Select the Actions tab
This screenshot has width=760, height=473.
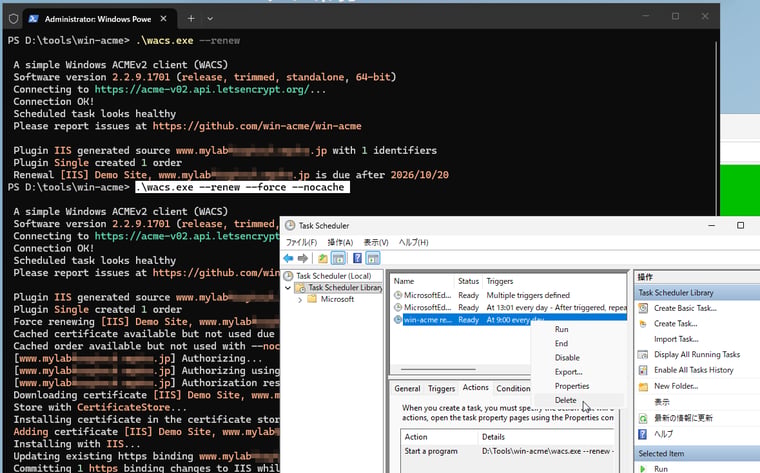pyautogui.click(x=475, y=388)
